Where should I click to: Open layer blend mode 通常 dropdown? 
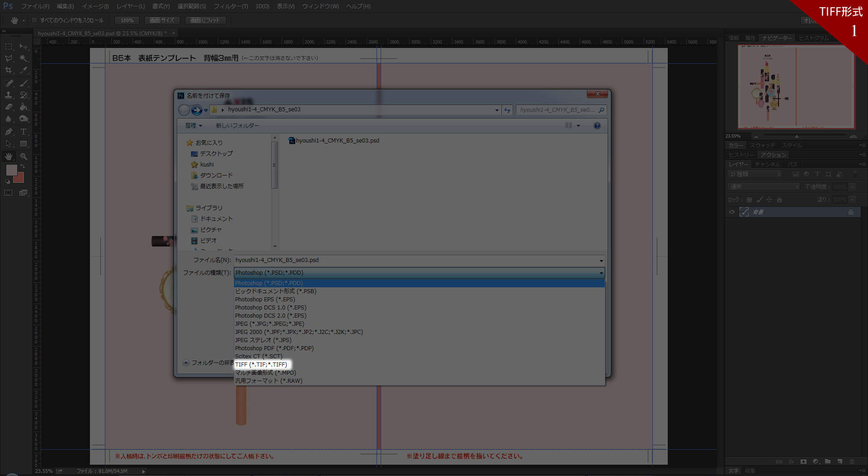point(764,187)
